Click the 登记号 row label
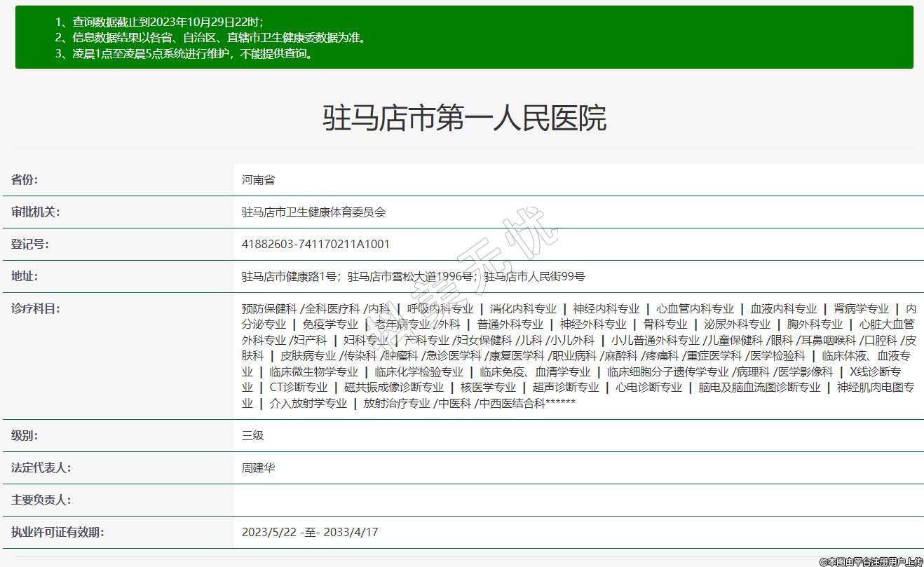This screenshot has width=924, height=567. click(x=30, y=244)
